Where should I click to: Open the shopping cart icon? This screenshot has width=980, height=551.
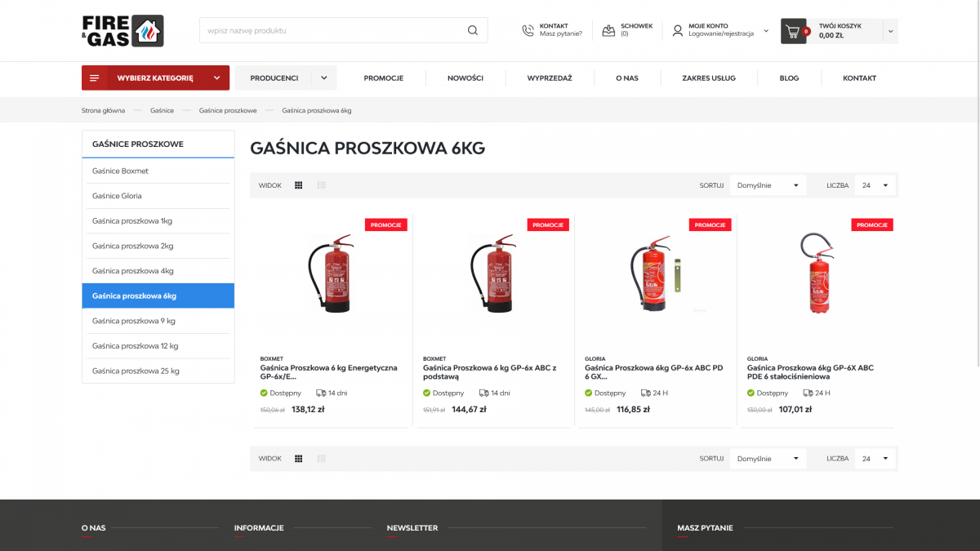click(792, 31)
